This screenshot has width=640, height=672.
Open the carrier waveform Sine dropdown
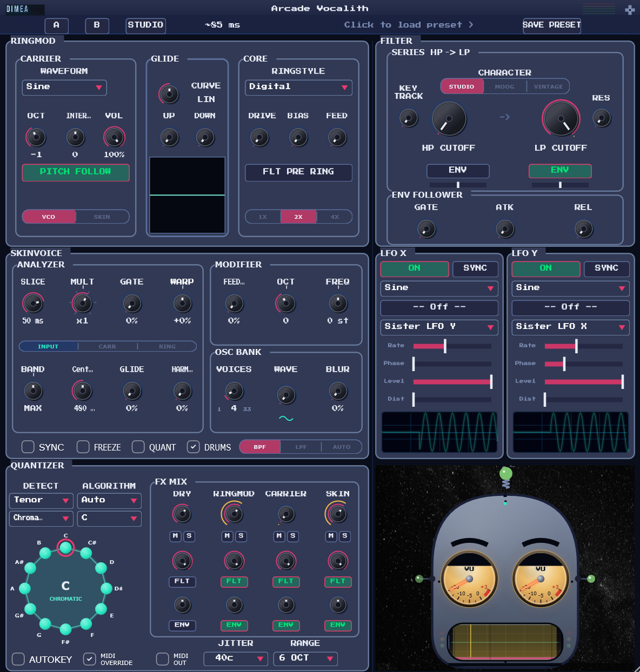[64, 88]
